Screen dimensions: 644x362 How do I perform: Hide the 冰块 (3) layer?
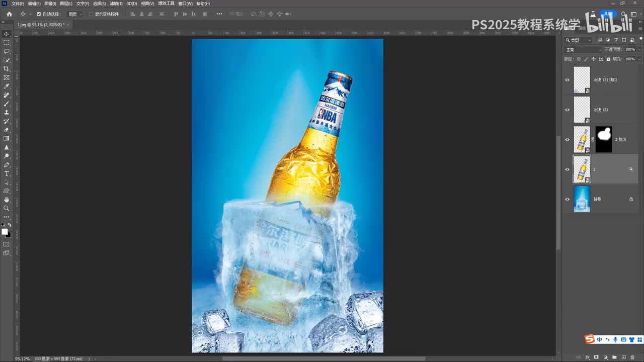coord(568,110)
